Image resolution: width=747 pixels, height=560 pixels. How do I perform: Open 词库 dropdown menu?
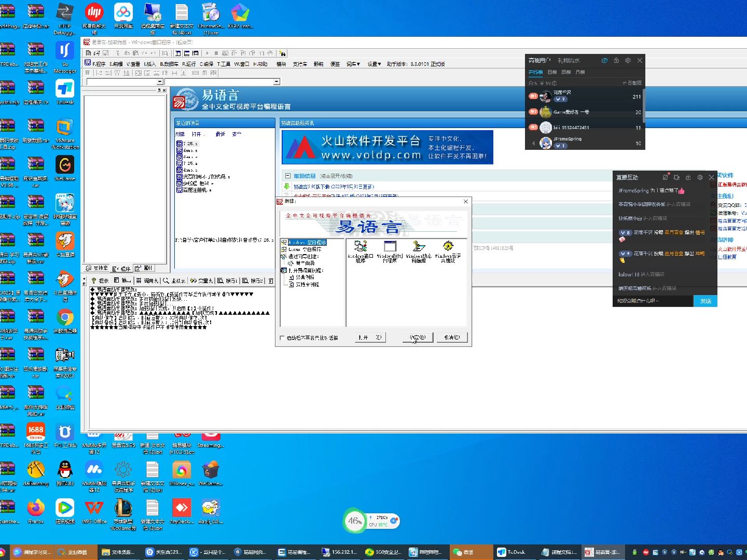point(353,64)
